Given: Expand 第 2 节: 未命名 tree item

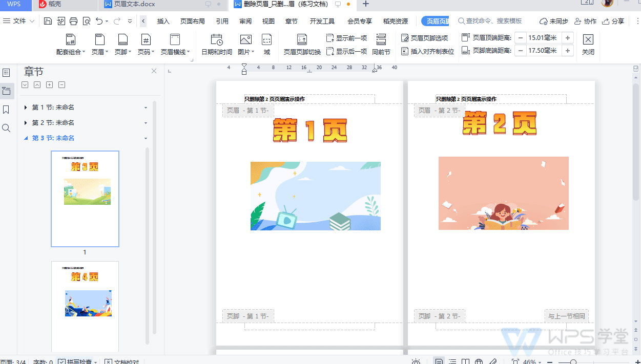Looking at the screenshot, I should (x=26, y=123).
